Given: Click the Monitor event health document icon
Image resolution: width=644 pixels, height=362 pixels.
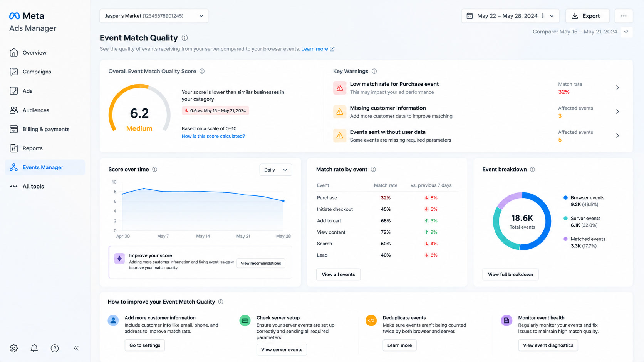Looking at the screenshot, I should pyautogui.click(x=506, y=320).
